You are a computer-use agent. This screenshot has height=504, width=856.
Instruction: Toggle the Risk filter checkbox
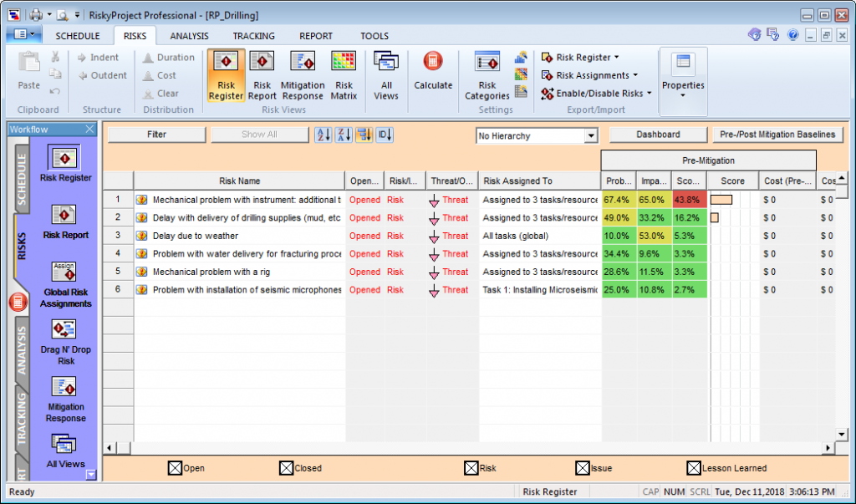pyautogui.click(x=471, y=468)
